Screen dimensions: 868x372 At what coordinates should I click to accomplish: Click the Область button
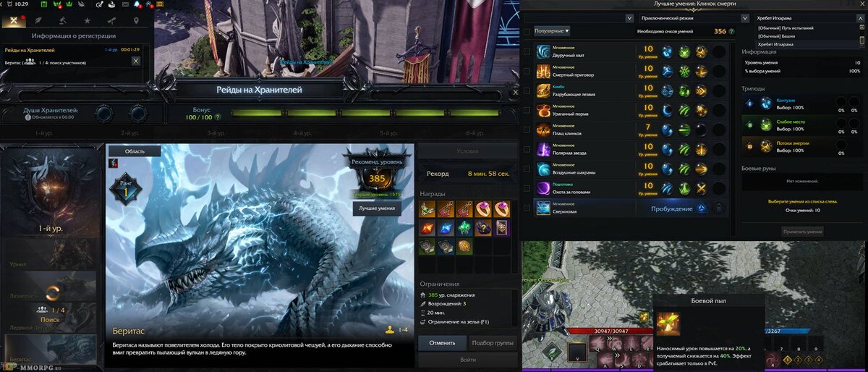[135, 151]
